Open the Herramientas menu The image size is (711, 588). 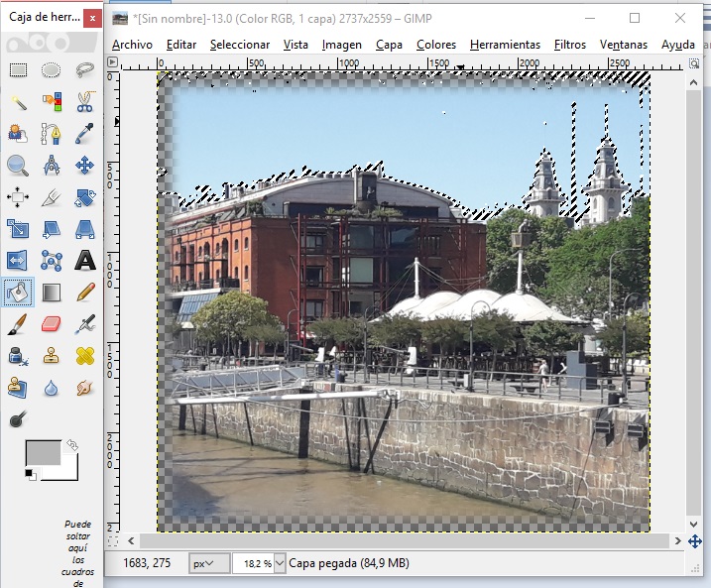tap(505, 45)
